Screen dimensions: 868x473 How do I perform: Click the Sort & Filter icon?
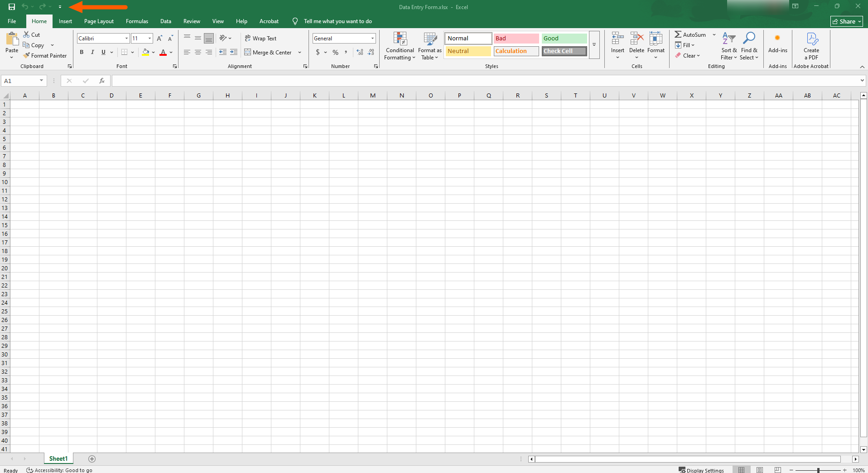[728, 38]
